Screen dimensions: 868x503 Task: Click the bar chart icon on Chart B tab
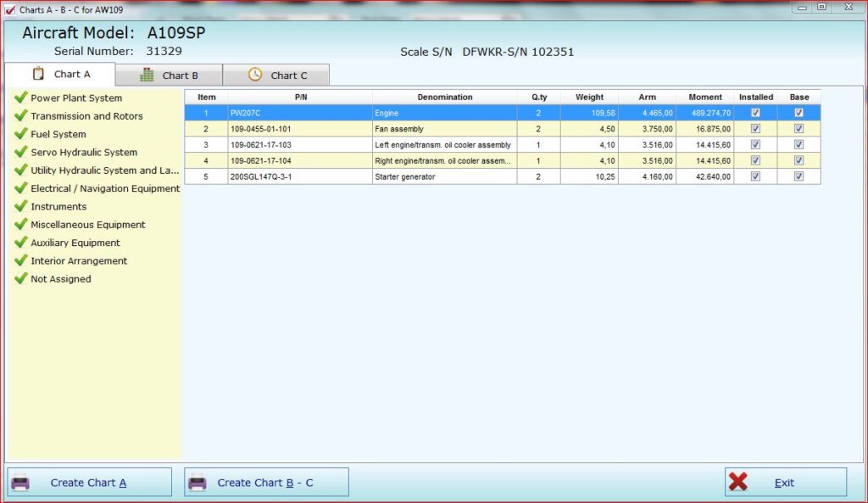(x=147, y=75)
